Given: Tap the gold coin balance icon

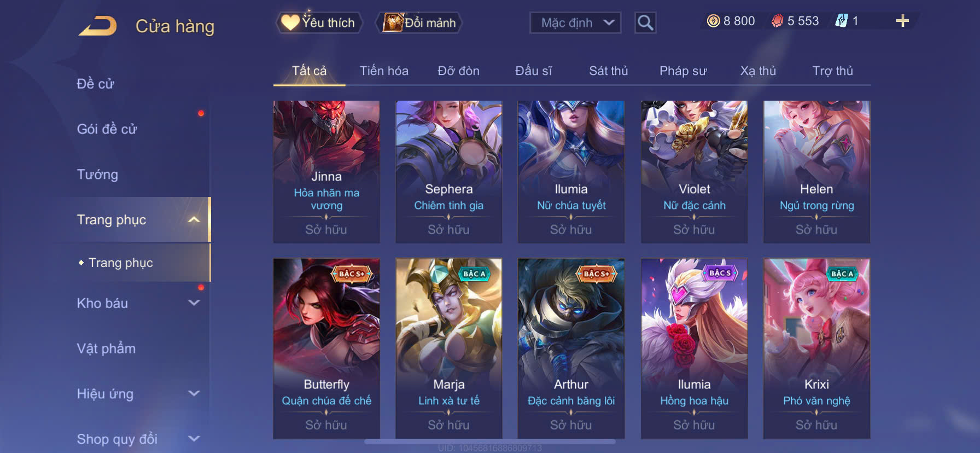Looking at the screenshot, I should [x=713, y=21].
